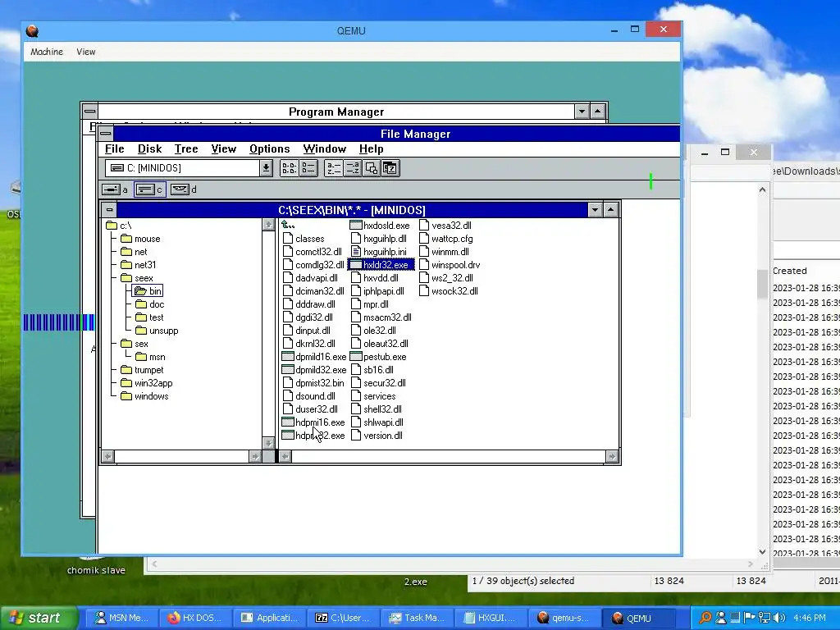The width and height of the screenshot is (840, 630).
Task: Select the services file
Action: pos(373,396)
